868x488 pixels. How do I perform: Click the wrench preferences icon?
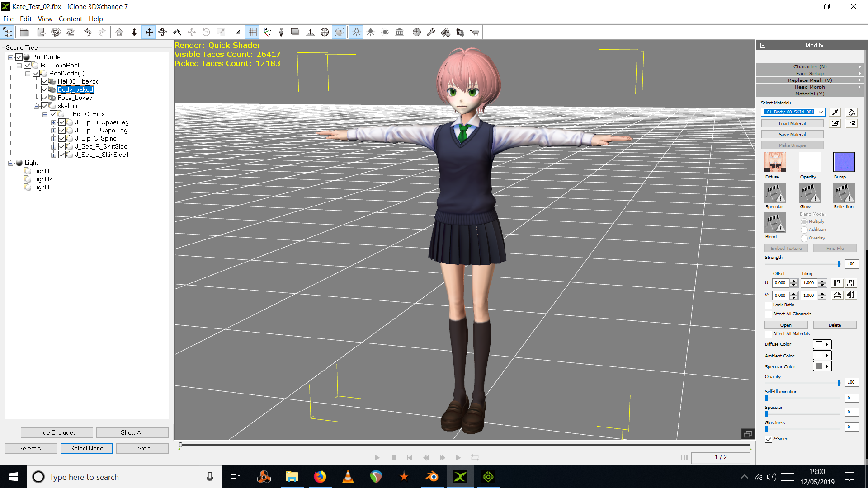point(431,32)
